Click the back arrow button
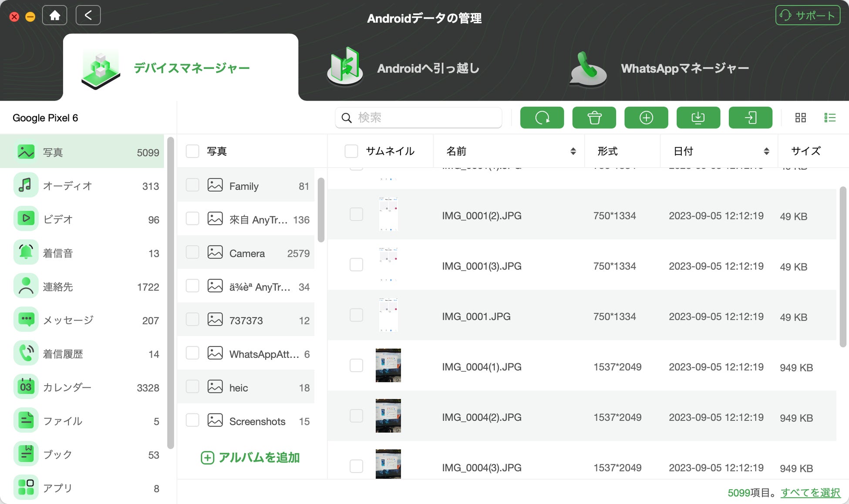The image size is (849, 504). 88,16
